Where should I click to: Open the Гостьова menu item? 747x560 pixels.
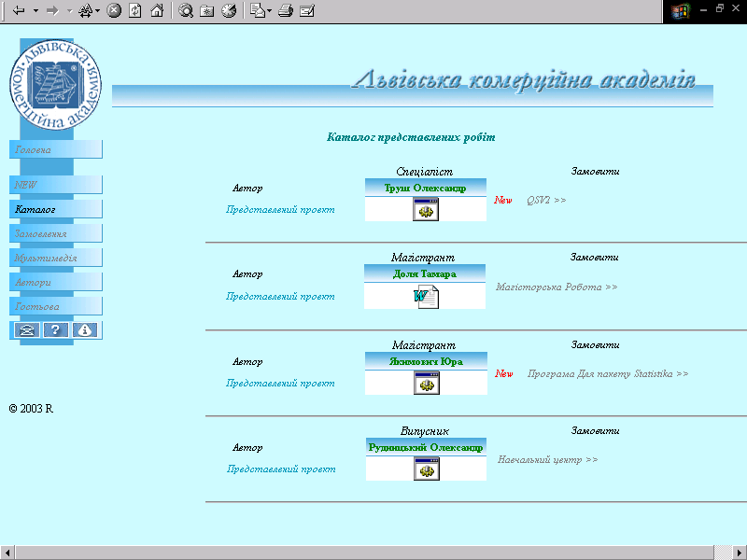point(56,306)
